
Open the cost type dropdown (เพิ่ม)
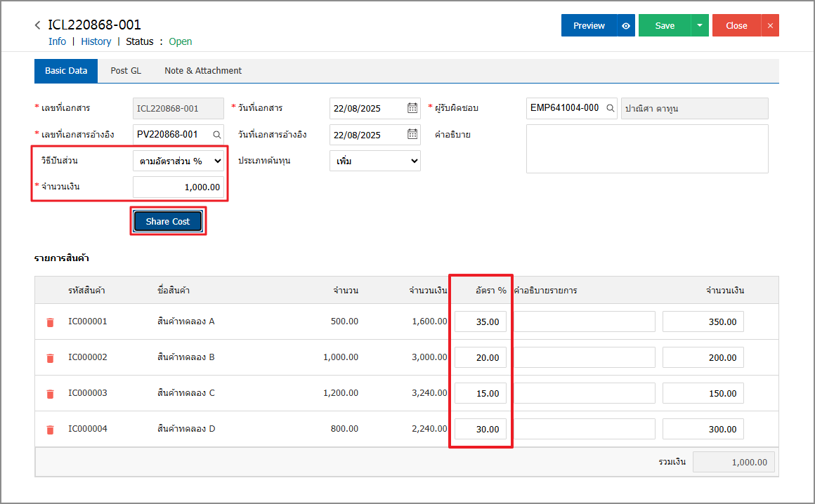[x=374, y=161]
